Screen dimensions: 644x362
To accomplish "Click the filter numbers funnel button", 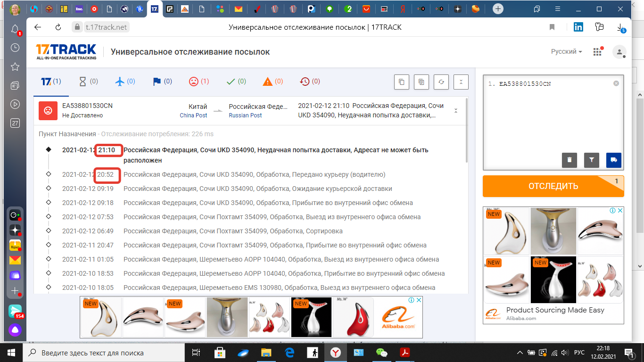I will click(x=592, y=160).
